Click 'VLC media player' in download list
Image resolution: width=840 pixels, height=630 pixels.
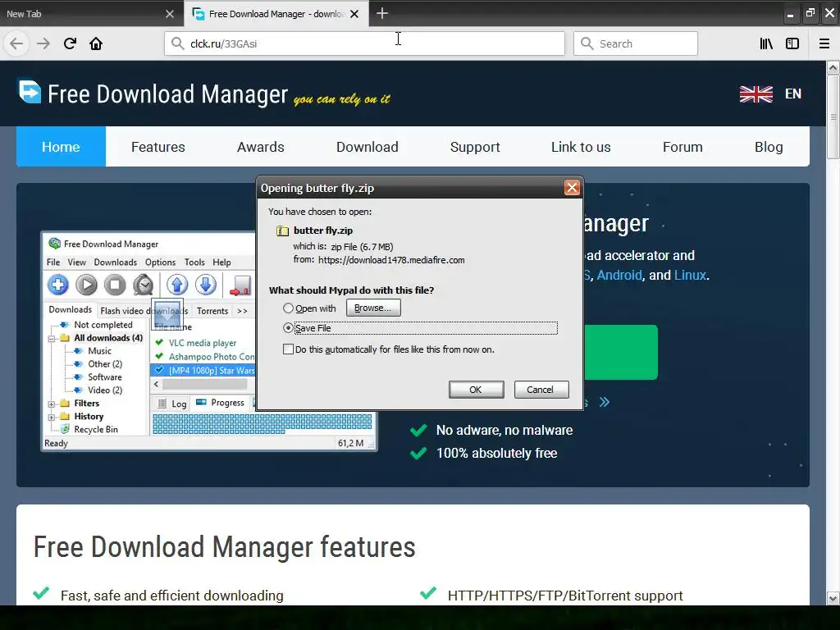tap(203, 343)
